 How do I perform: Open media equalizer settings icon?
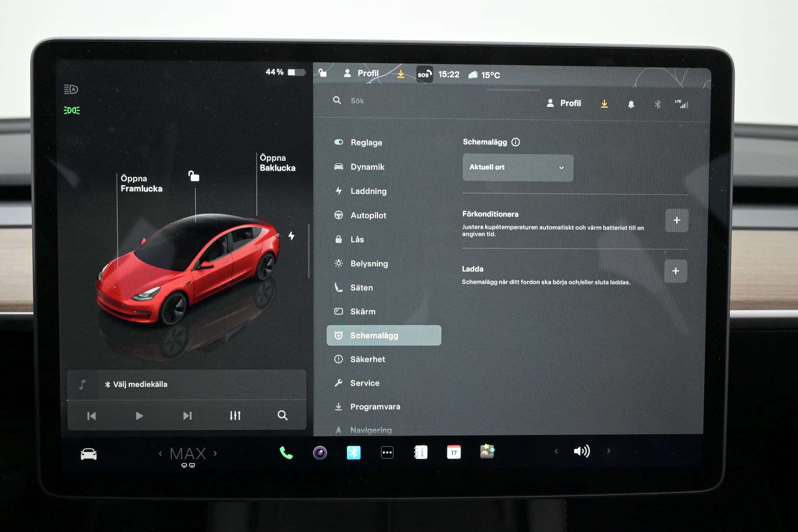(235, 416)
